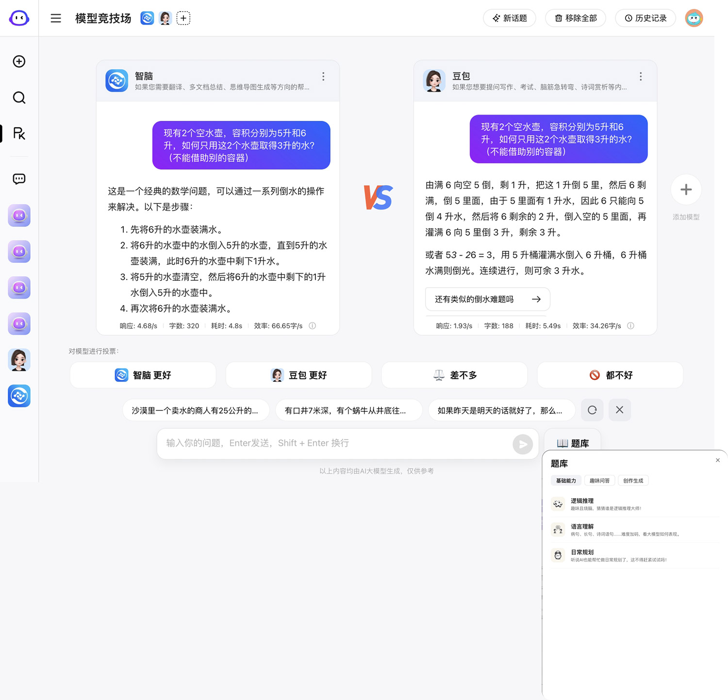
Task: Click the 豆包 avatar icon in header
Action: pyautogui.click(x=165, y=18)
